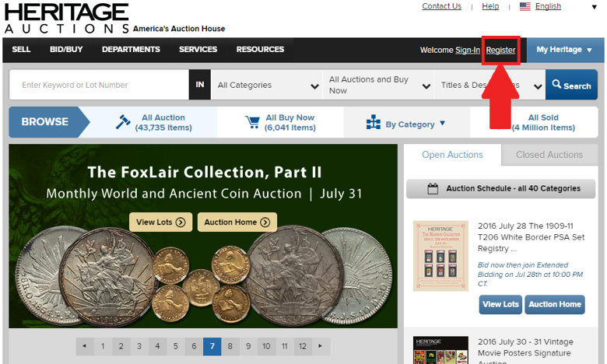This screenshot has height=364, width=607.
Task: Go to banner slide 8
Action: tap(230, 346)
